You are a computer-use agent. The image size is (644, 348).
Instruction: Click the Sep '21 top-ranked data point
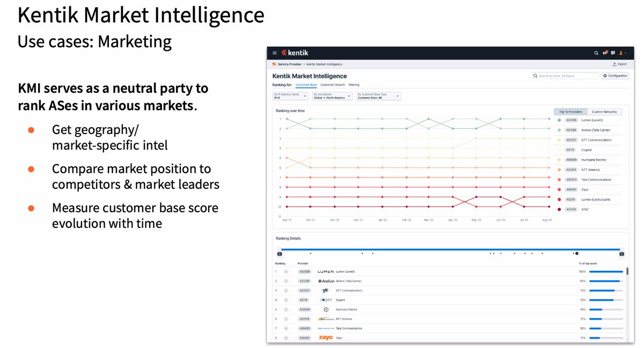[287, 119]
